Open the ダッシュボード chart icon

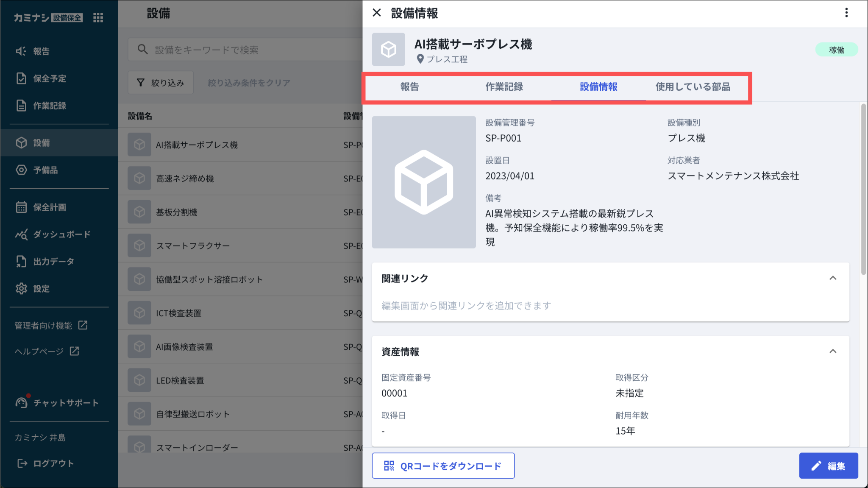[x=21, y=234]
